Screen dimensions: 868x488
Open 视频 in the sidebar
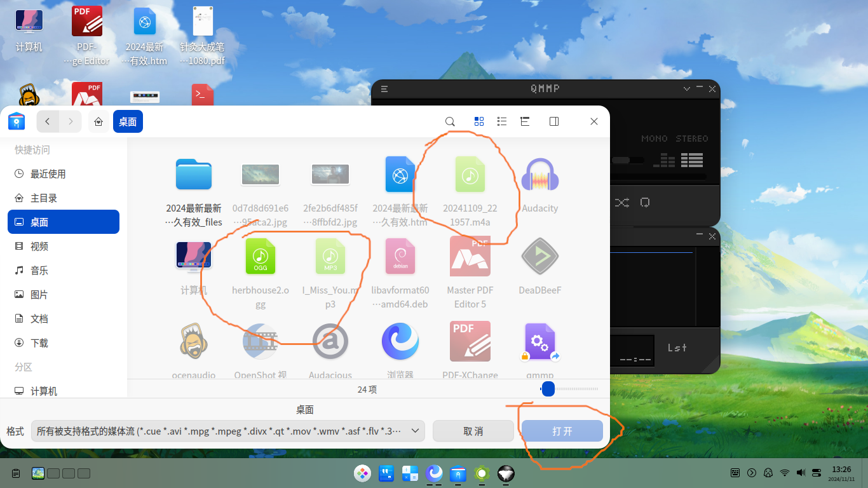64,247
